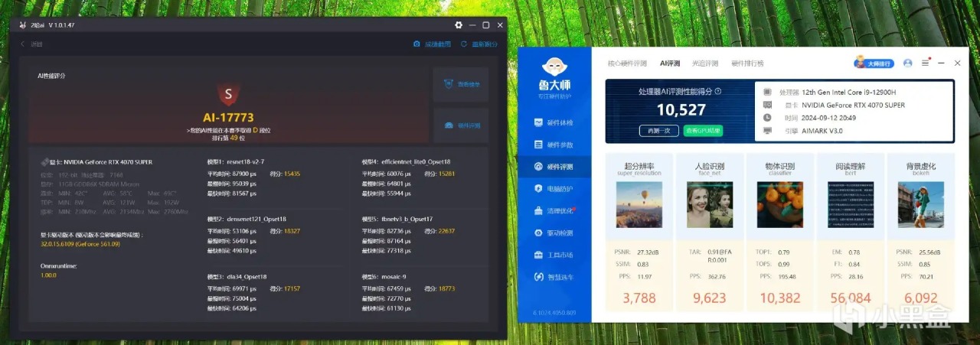Open 硬件评测 in sidebar
This screenshot has height=345, width=980.
554,167
